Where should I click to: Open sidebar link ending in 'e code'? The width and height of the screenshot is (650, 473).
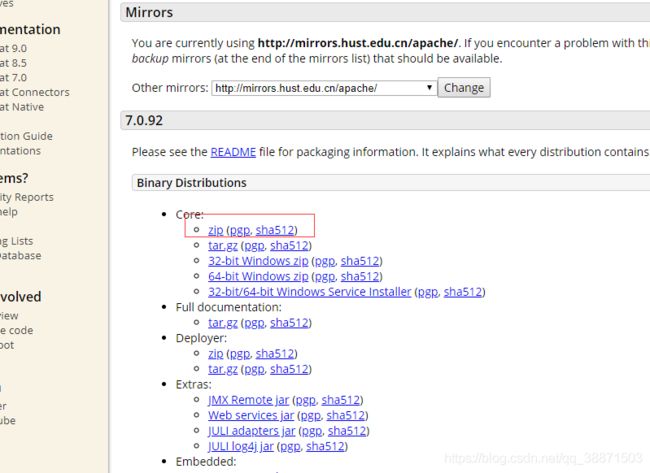coord(17,330)
